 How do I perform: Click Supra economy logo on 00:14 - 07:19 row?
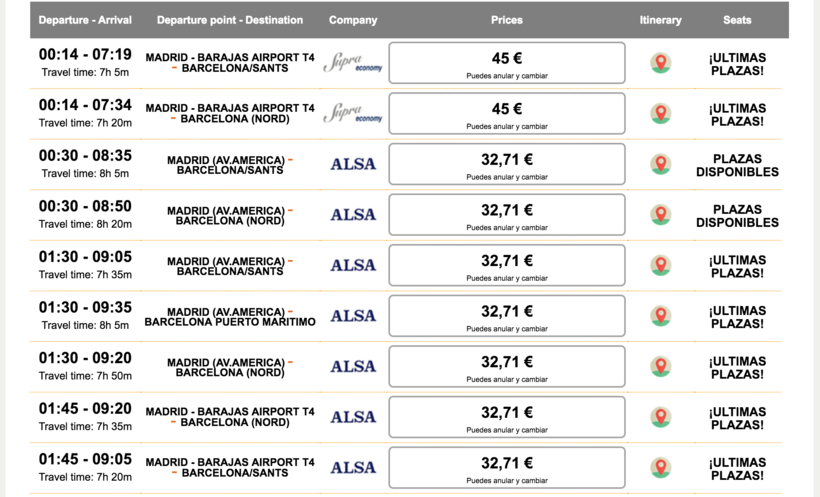pyautogui.click(x=353, y=63)
